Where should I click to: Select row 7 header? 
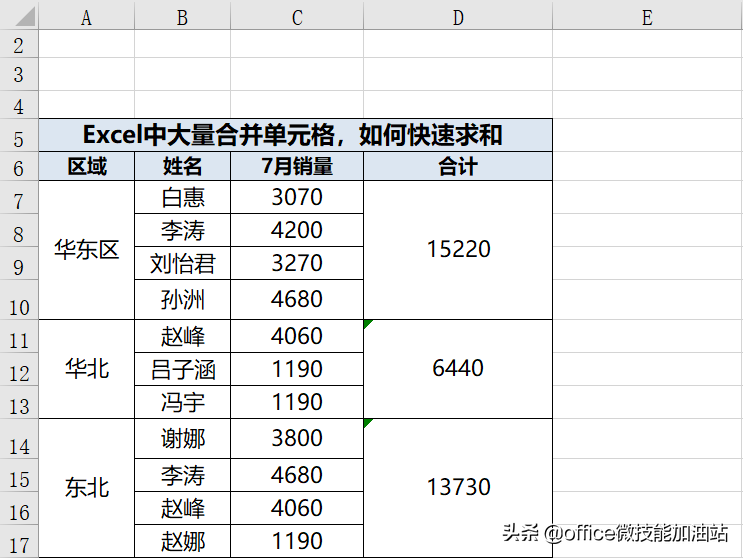click(19, 198)
